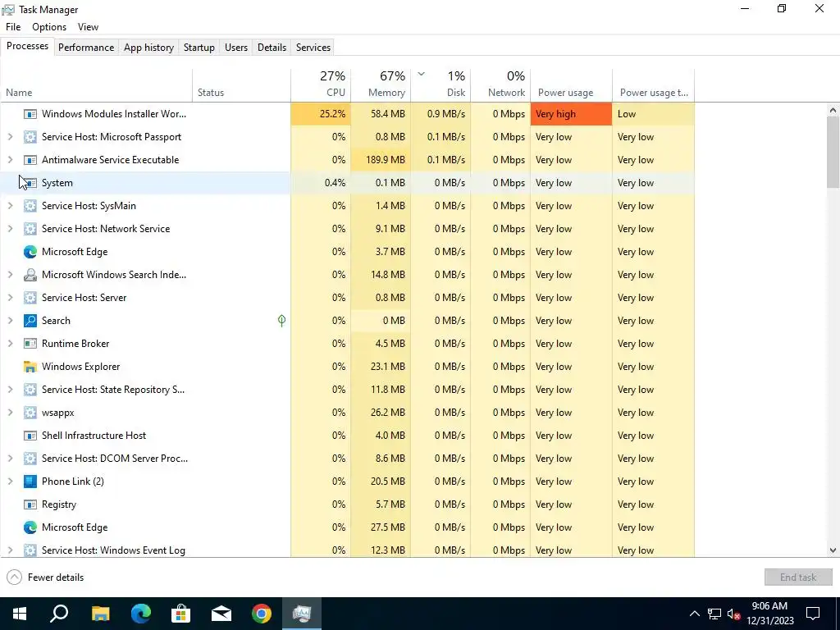Open File Explorer from taskbar
The image size is (840, 630).
pyautogui.click(x=100, y=614)
